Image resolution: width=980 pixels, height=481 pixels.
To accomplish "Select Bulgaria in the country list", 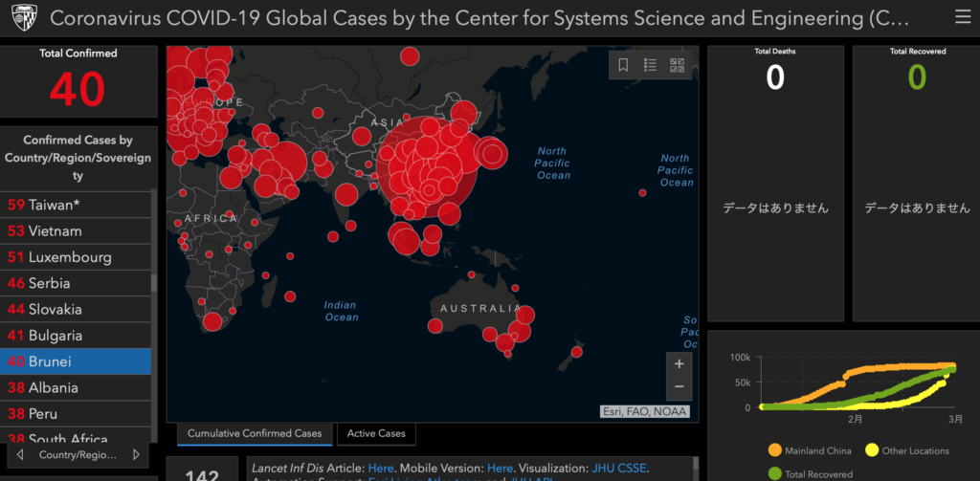I will (76, 336).
